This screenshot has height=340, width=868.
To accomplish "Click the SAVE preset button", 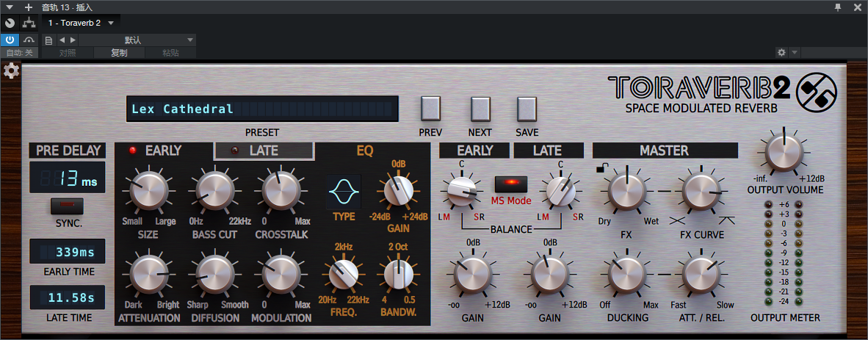I will (x=527, y=109).
